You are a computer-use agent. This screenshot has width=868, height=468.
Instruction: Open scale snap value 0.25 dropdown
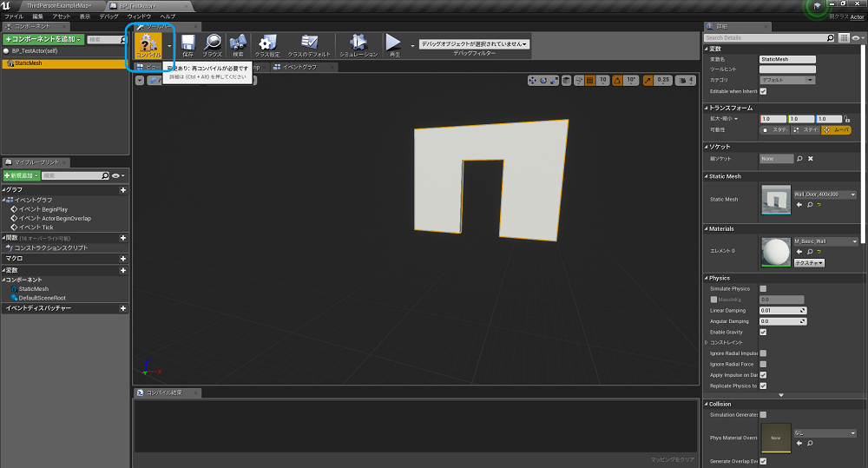click(x=663, y=80)
